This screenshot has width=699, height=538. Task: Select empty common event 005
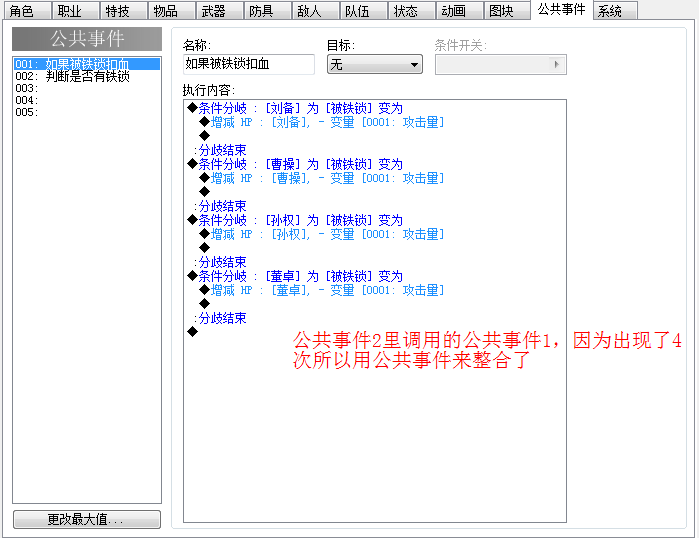87,112
